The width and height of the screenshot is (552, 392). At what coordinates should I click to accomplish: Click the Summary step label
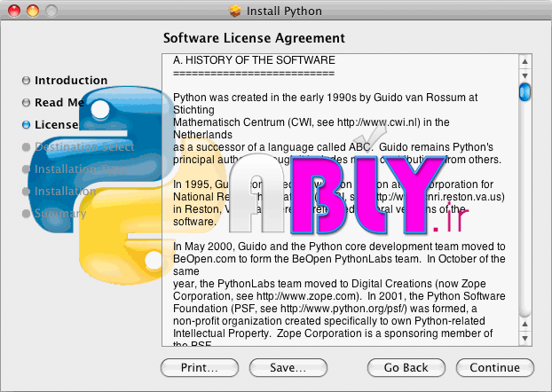point(60,213)
